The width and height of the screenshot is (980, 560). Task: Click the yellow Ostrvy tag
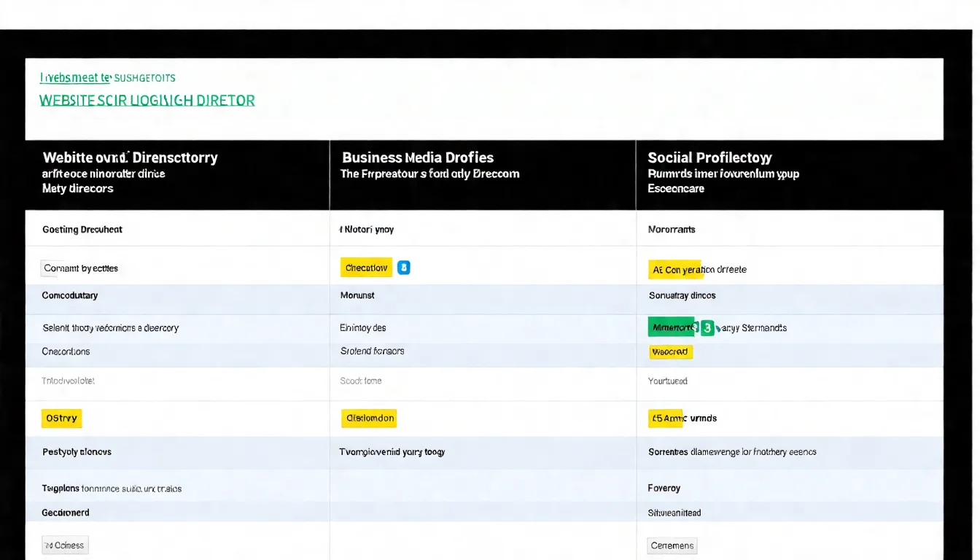61,418
